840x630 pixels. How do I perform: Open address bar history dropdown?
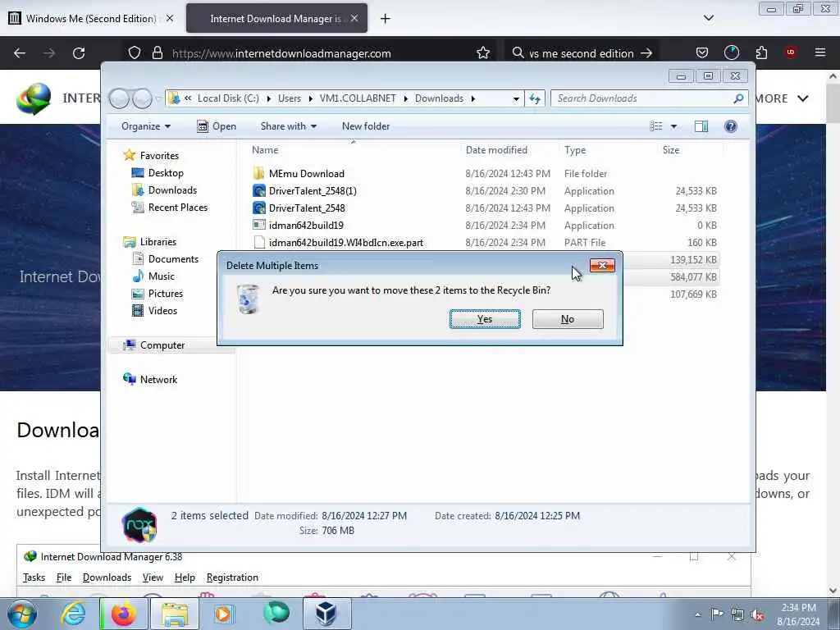coord(516,98)
